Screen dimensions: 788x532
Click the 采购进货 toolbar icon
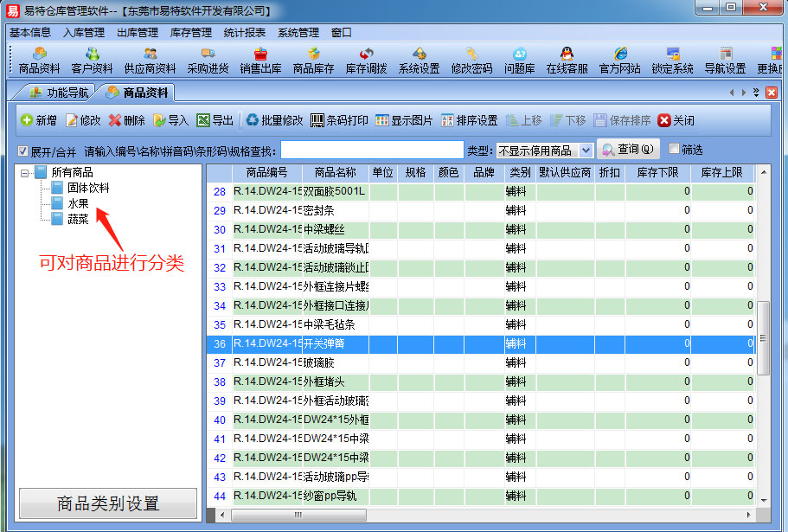[x=208, y=61]
